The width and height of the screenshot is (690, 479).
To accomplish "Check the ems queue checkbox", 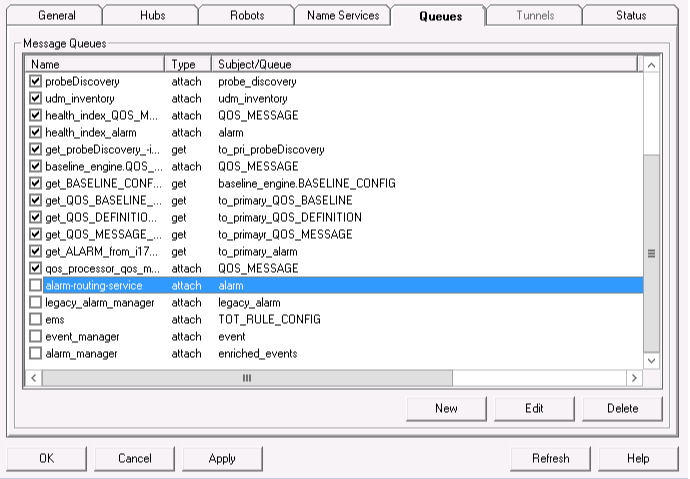I will point(36,319).
